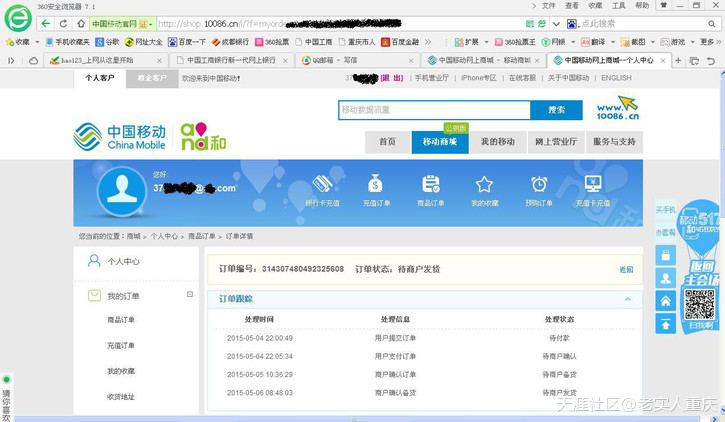
Task: Open the browser home page icon
Action: click(x=81, y=24)
